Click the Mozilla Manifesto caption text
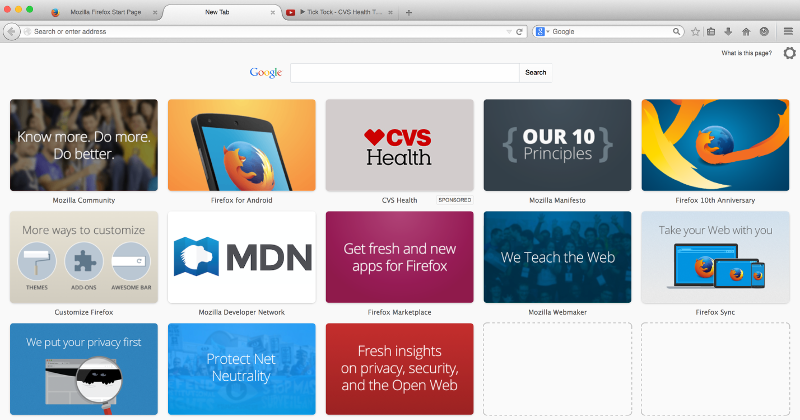Viewport: 800px width, 420px height. [558, 201]
